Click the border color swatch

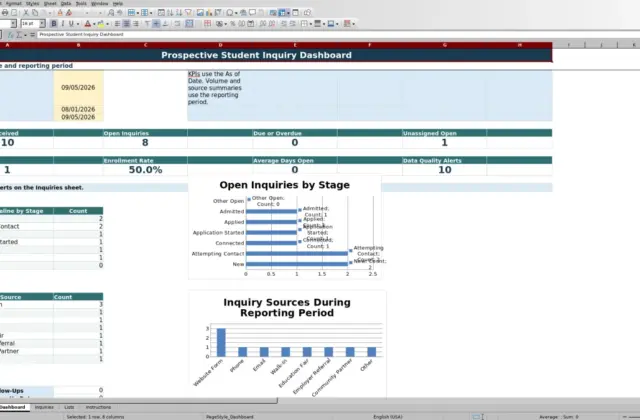(331, 24)
